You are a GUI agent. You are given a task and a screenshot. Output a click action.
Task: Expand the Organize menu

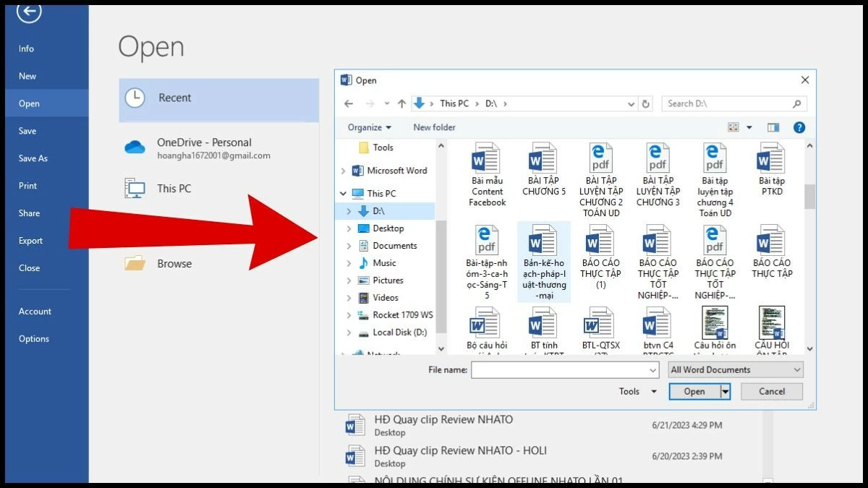tap(369, 127)
